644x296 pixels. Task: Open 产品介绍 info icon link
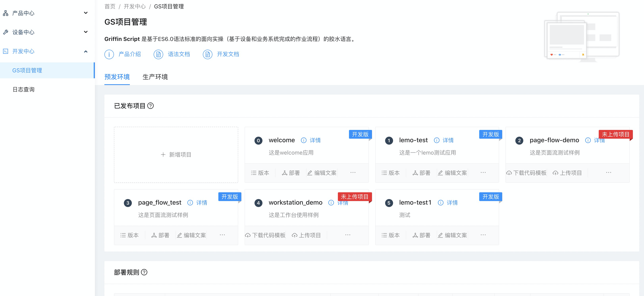click(x=109, y=54)
